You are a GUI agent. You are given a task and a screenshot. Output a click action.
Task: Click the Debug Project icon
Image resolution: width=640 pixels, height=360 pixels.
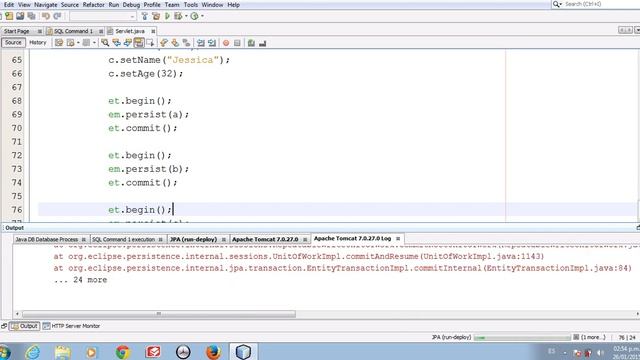pos(178,16)
